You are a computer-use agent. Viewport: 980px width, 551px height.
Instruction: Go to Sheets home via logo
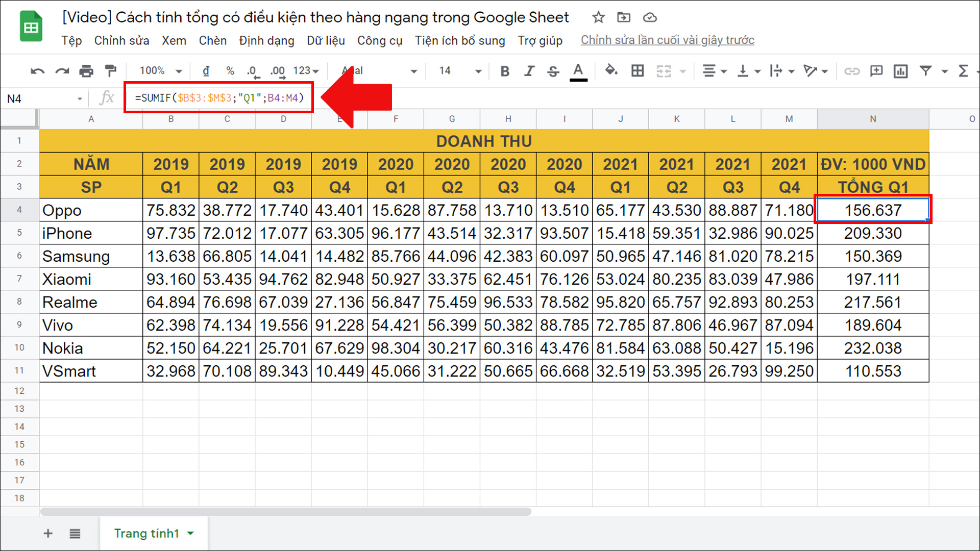click(x=31, y=26)
